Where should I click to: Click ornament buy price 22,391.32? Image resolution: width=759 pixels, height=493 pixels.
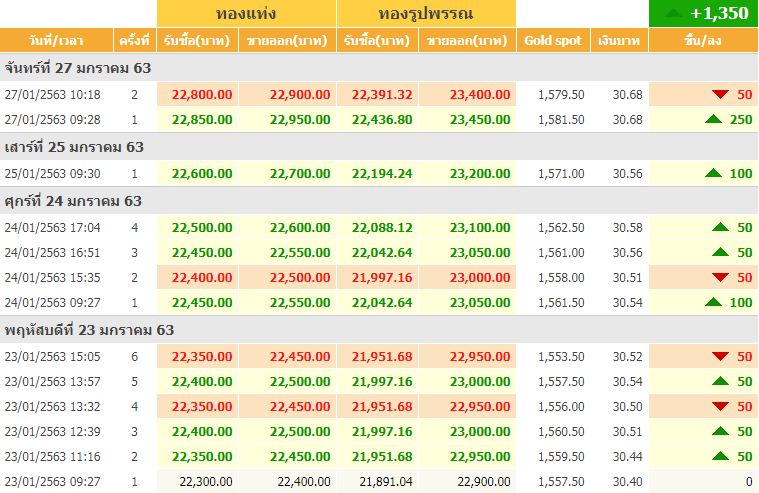point(382,94)
